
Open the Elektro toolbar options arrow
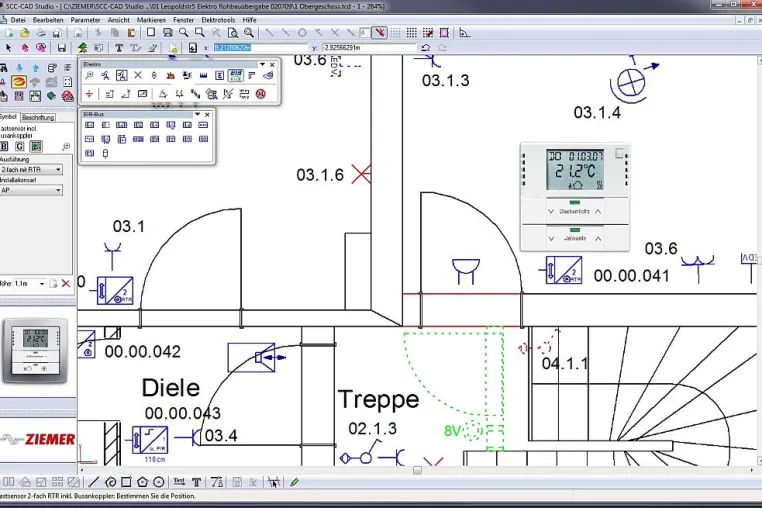[262, 64]
